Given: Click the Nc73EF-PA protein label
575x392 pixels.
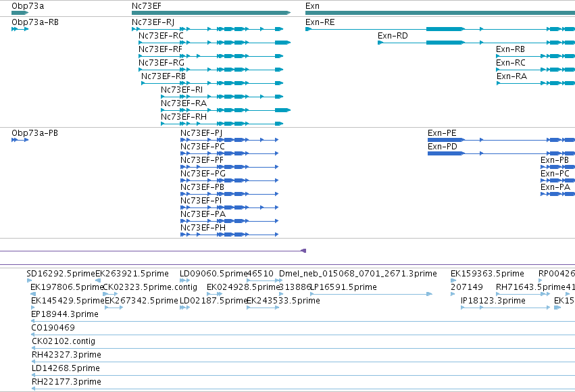Looking at the screenshot, I should point(203,214).
